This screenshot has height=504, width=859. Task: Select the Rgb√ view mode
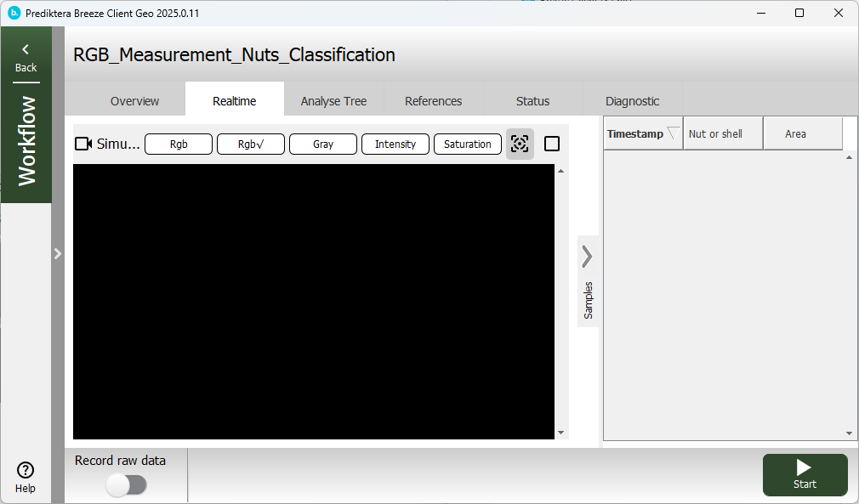tap(250, 144)
